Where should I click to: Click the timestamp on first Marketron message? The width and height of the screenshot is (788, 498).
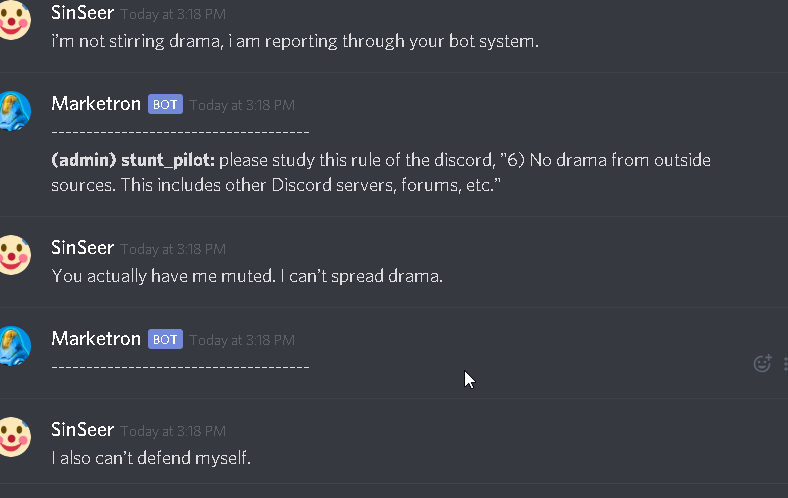click(242, 105)
